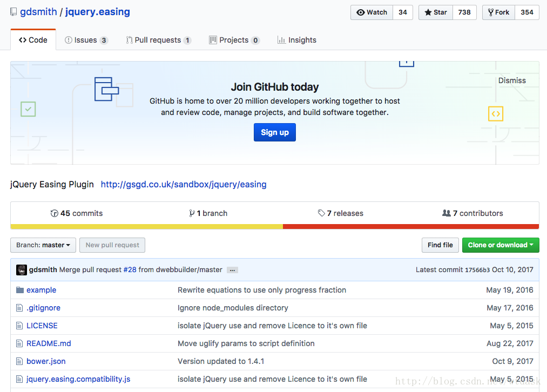Image resolution: width=547 pixels, height=392 pixels.
Task: Click the Projects board icon
Action: click(213, 40)
